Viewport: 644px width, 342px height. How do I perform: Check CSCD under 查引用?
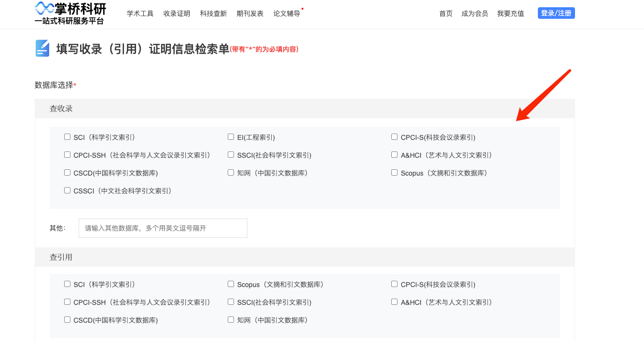[68, 320]
